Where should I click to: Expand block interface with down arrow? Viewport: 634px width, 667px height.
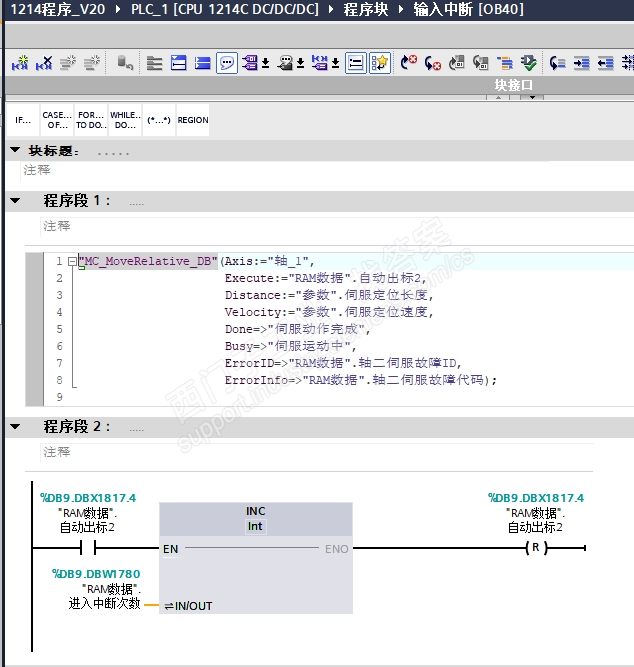click(x=532, y=97)
